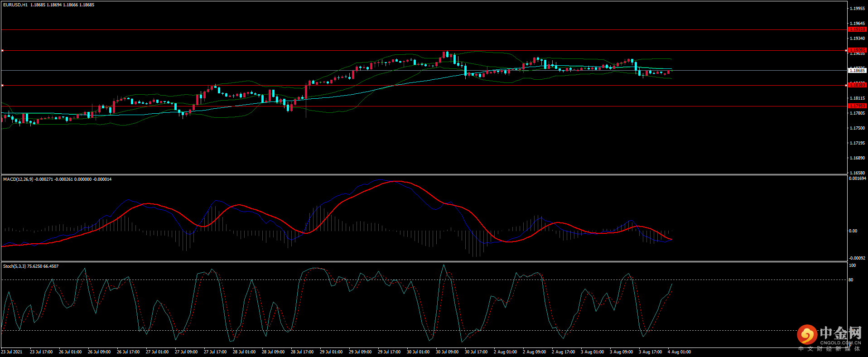Click the Stochastic 80 level scale label
Screen dimensions: 868x357
click(851, 280)
